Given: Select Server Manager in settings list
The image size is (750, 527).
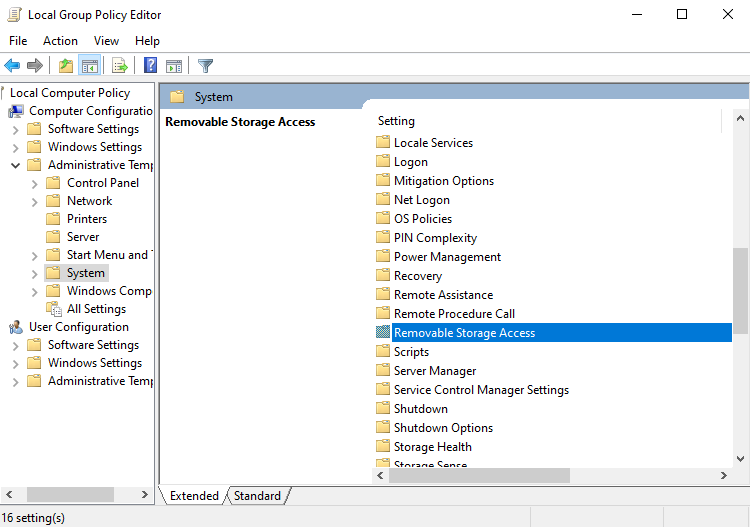Looking at the screenshot, I should coord(435,371).
